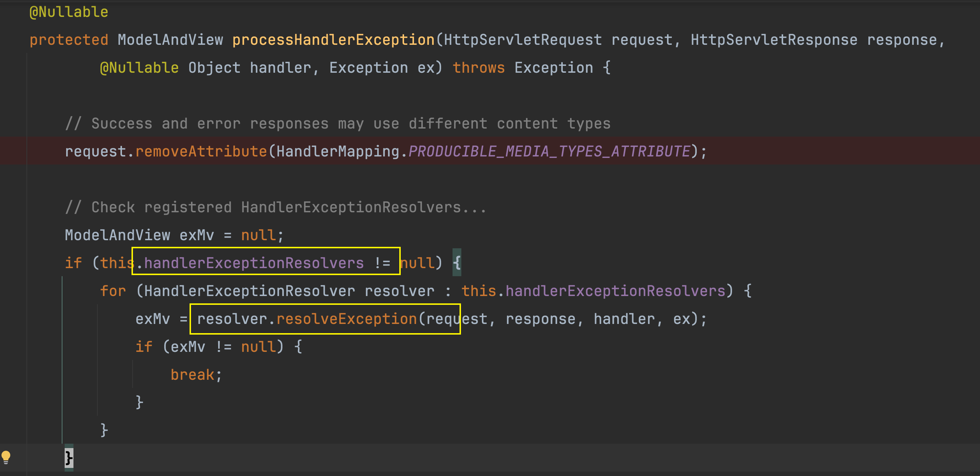Click the 'Check registered HandlerExceptionResolvers' comment
This screenshot has height=476, width=980.
click(x=275, y=208)
